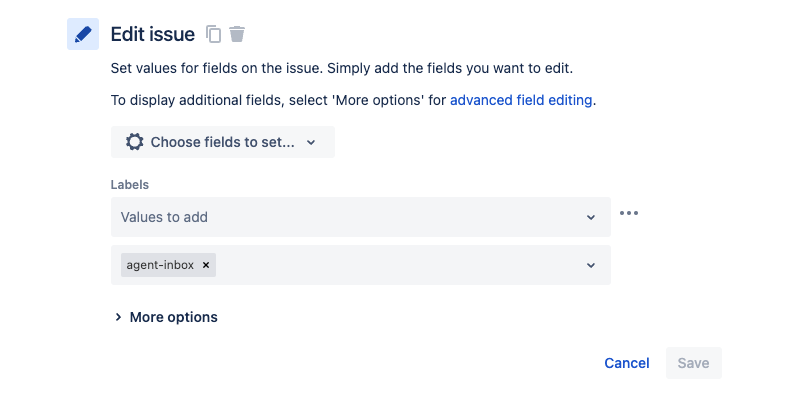Expand the label picker using its chevron
This screenshot has width=801, height=401.
591,266
